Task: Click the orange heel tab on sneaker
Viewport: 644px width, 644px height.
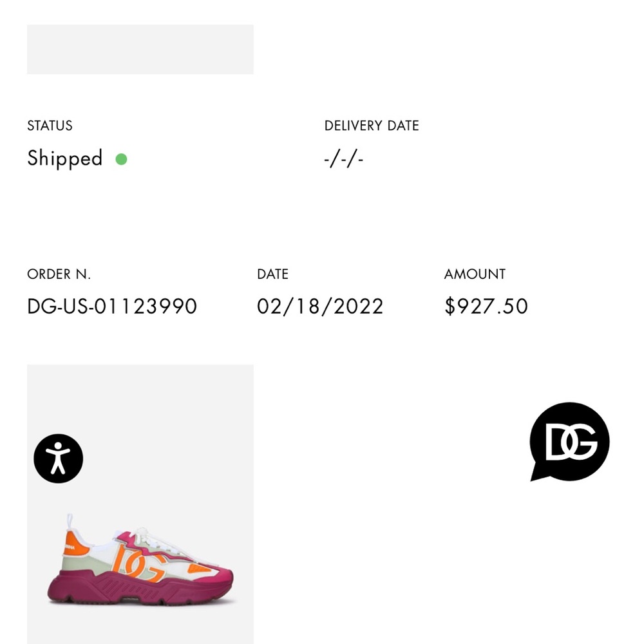Action: pyautogui.click(x=75, y=544)
